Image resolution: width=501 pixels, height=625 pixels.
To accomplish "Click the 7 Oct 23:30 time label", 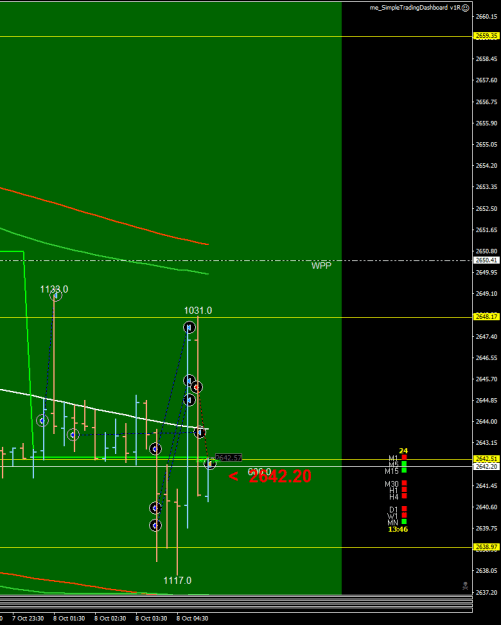I will coord(28,619).
